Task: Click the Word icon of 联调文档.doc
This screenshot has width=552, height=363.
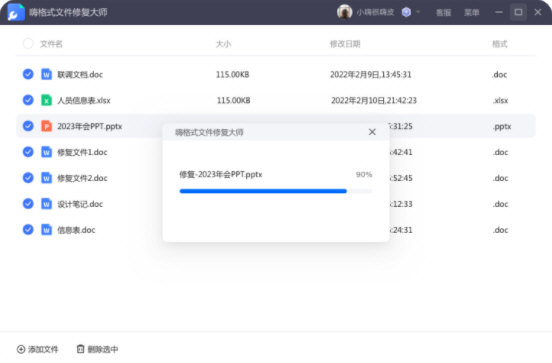Action: [x=46, y=74]
